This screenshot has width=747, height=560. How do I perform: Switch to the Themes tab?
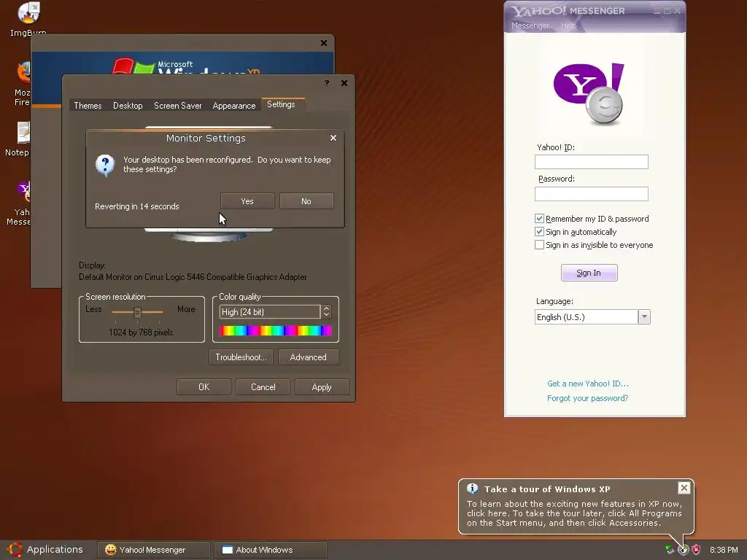point(88,105)
